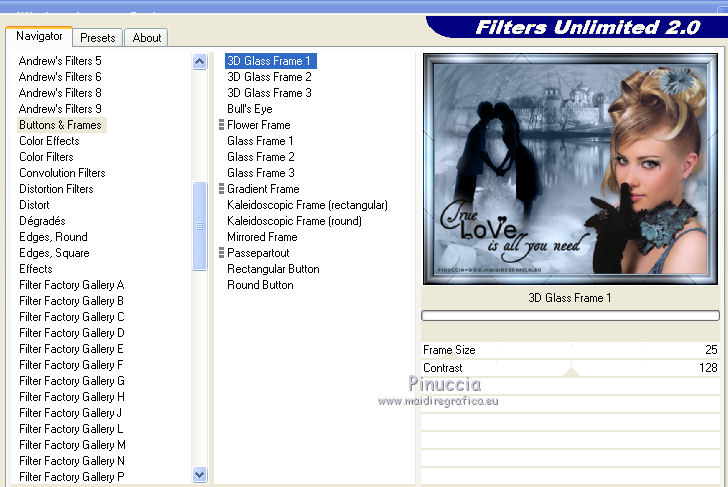The height and width of the screenshot is (487, 728).
Task: Select Andrew's Filters 8 category
Action: (x=60, y=93)
